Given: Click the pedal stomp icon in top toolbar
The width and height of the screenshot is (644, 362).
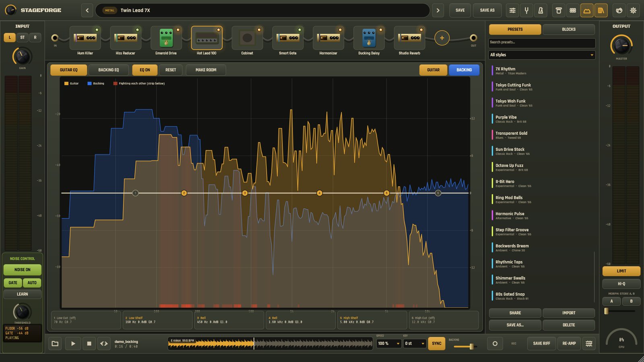Looking at the screenshot, I should click(x=559, y=10).
